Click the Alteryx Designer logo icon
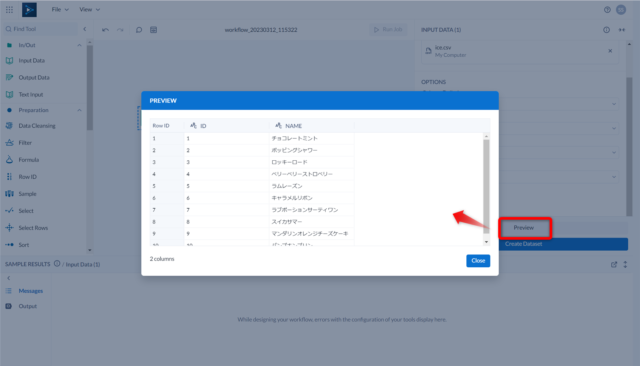 (x=29, y=10)
